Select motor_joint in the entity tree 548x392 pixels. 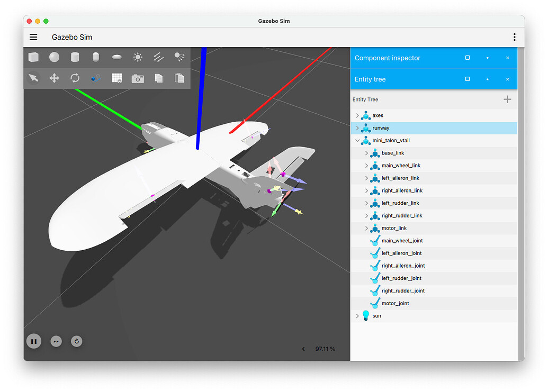coord(395,303)
